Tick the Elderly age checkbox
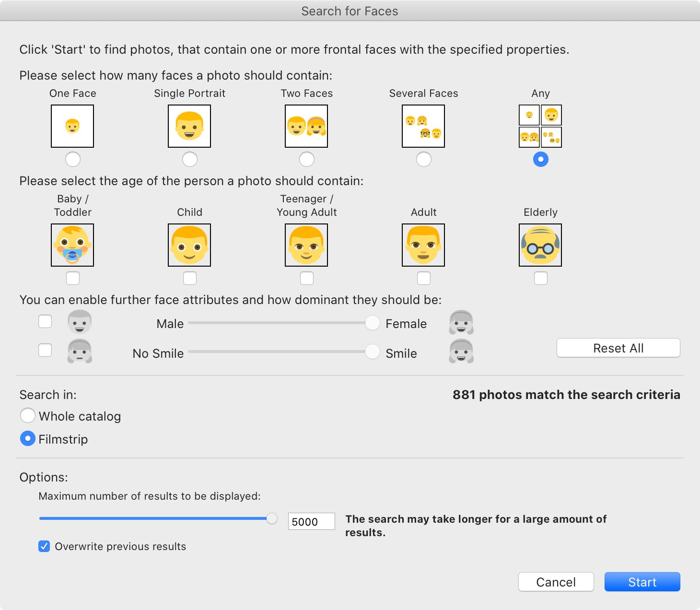700x610 pixels. pos(540,278)
